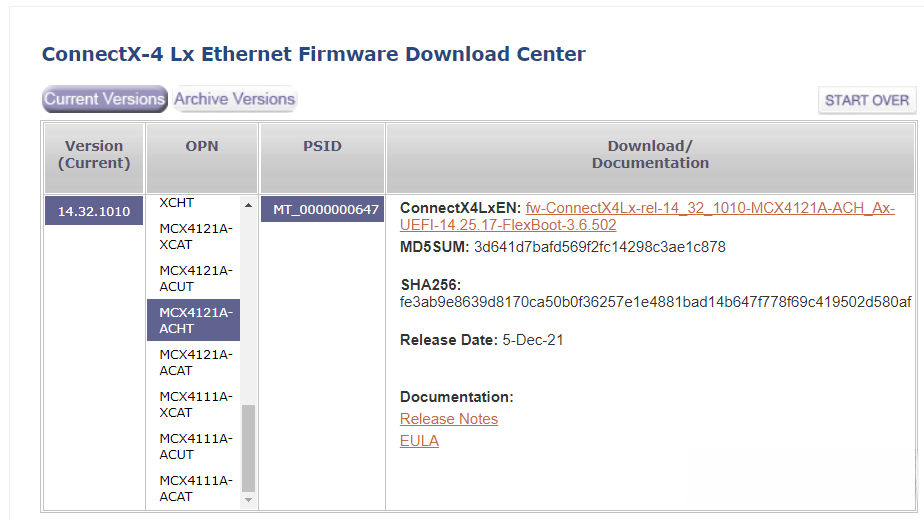
Task: Select firmware version 14.32.1010
Action: [94, 211]
